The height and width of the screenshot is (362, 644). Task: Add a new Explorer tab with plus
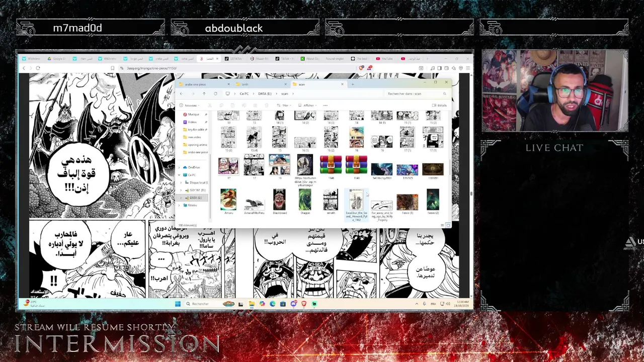click(353, 84)
